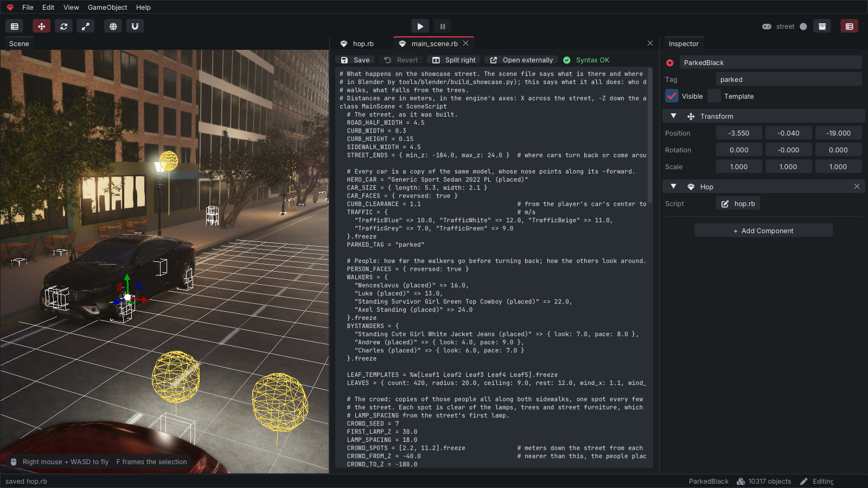Click the gamepad icon next to street
This screenshot has height=488, width=868.
coord(767,26)
